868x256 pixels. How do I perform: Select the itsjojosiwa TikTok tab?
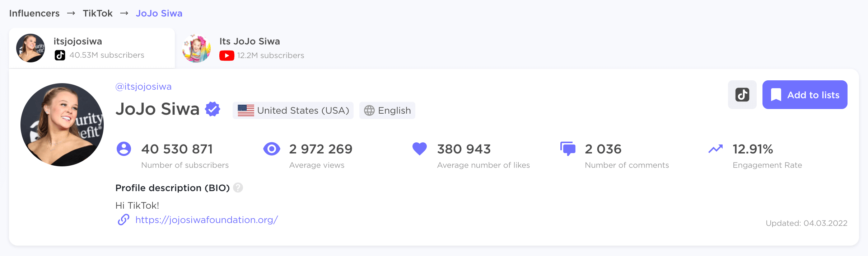(92, 48)
